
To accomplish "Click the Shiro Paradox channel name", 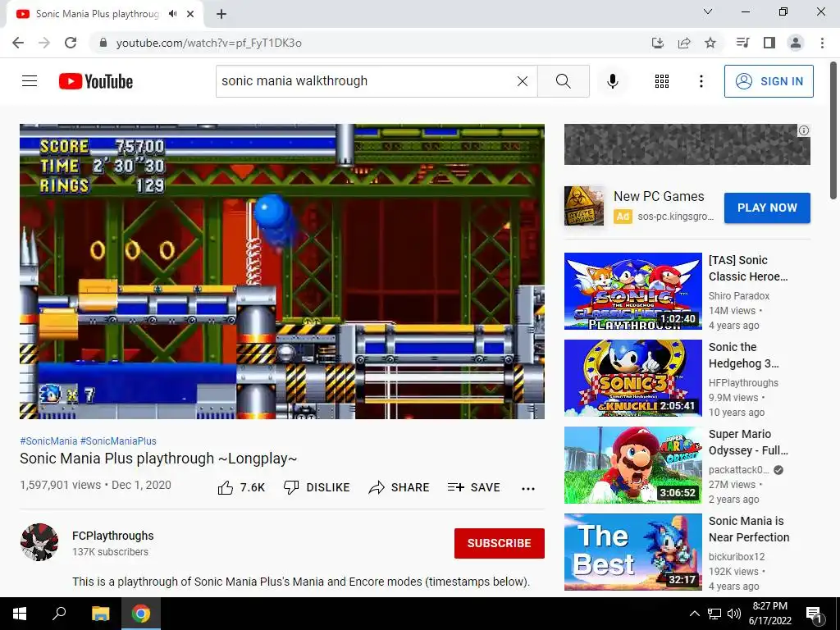I will tap(739, 295).
